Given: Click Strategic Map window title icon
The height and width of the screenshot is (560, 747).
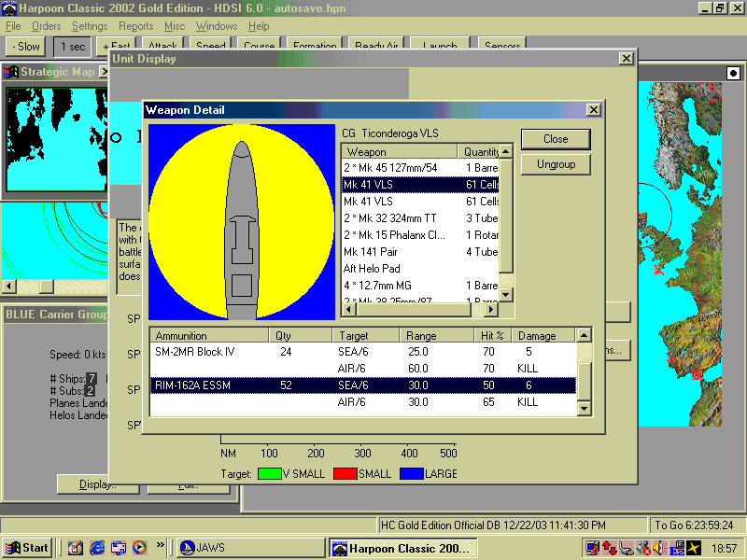Looking at the screenshot, I should pyautogui.click(x=10, y=72).
